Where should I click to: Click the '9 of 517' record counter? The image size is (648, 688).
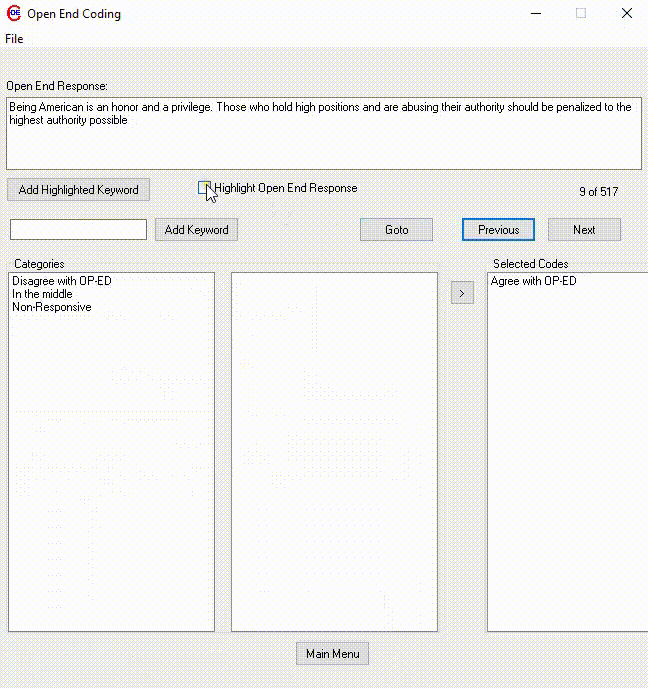pyautogui.click(x=598, y=192)
